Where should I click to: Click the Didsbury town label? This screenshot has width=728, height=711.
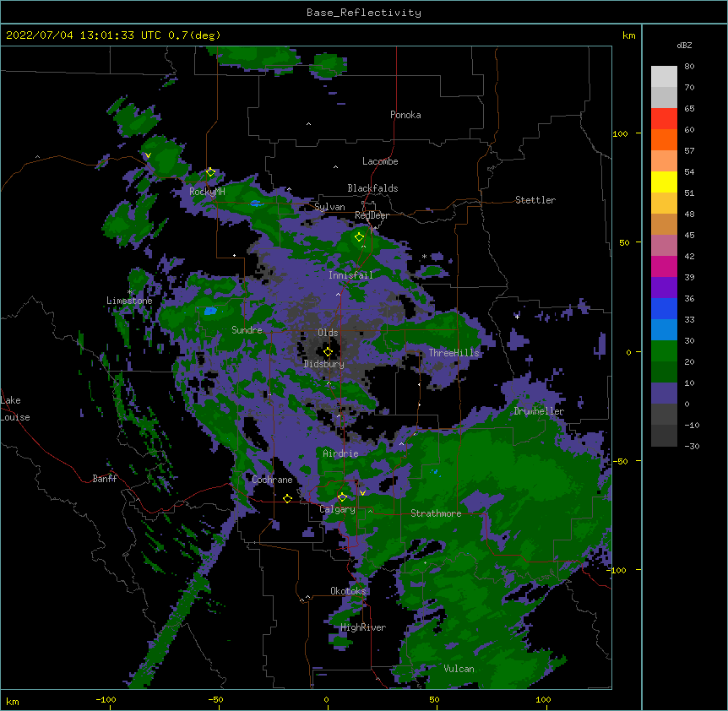coord(324,364)
